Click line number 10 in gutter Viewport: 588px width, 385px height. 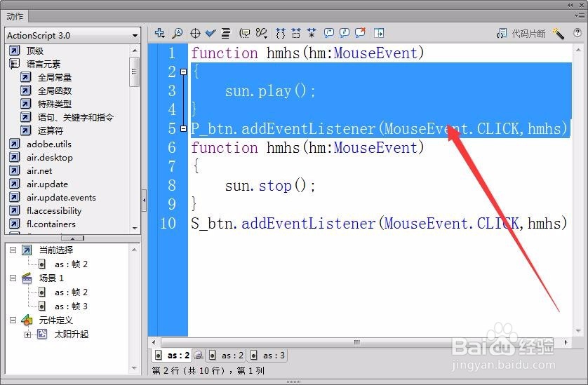coord(168,224)
